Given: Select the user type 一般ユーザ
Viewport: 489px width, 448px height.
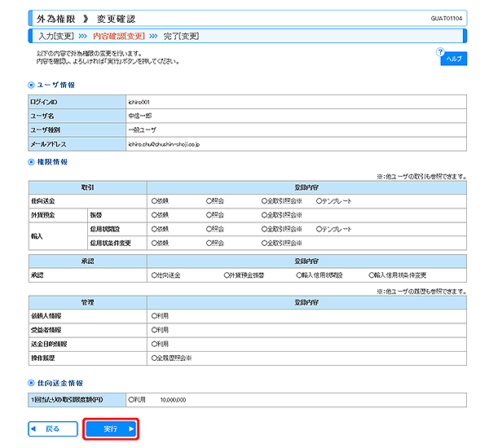Looking at the screenshot, I should click(142, 130).
